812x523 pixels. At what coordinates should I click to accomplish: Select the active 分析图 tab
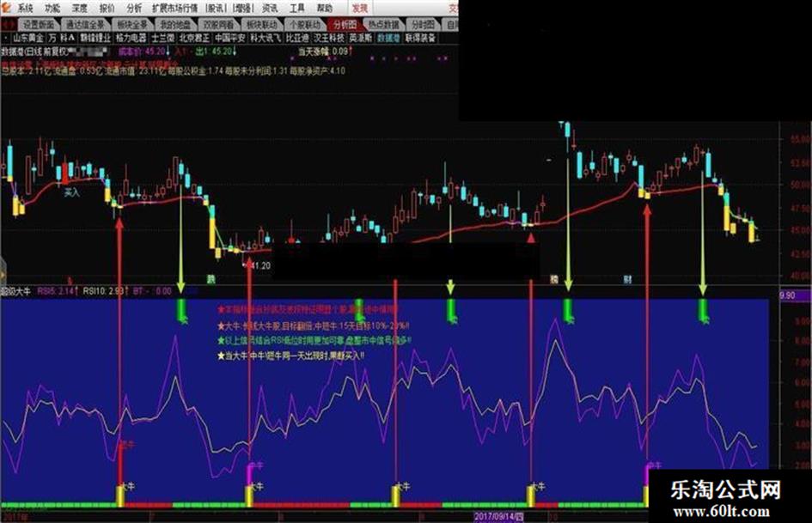click(345, 24)
